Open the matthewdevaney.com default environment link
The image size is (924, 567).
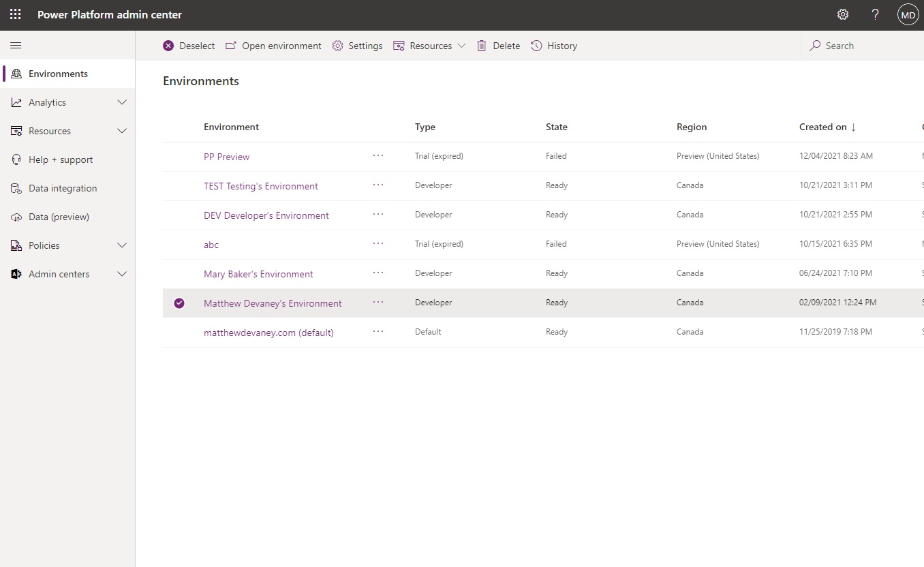268,332
